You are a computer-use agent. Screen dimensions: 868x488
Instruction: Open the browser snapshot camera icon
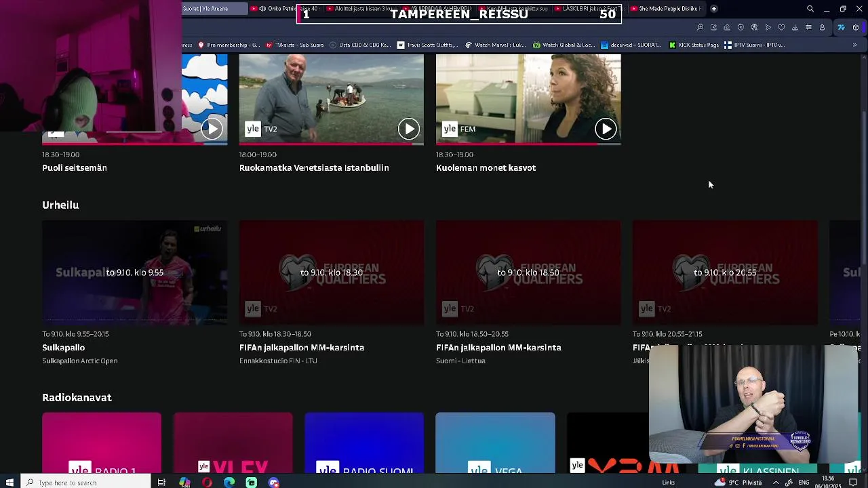pyautogui.click(x=727, y=27)
